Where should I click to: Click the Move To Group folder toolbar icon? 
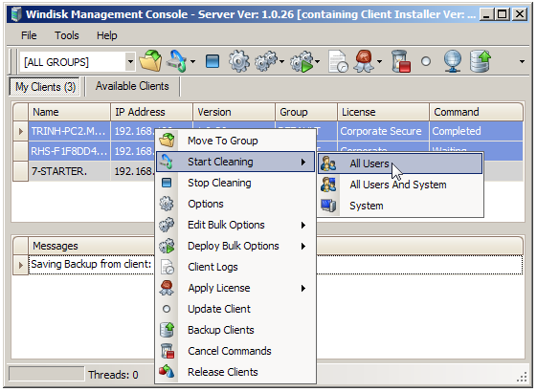(x=150, y=61)
